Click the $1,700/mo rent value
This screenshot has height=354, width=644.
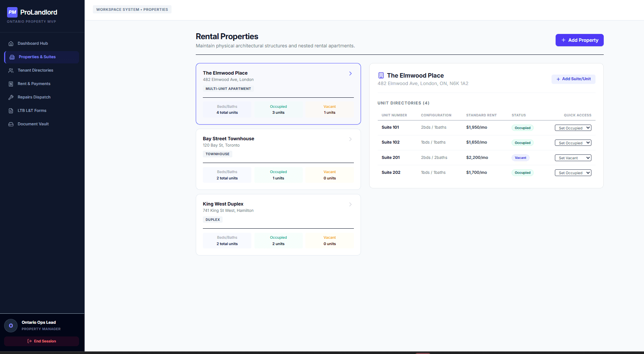click(x=477, y=173)
